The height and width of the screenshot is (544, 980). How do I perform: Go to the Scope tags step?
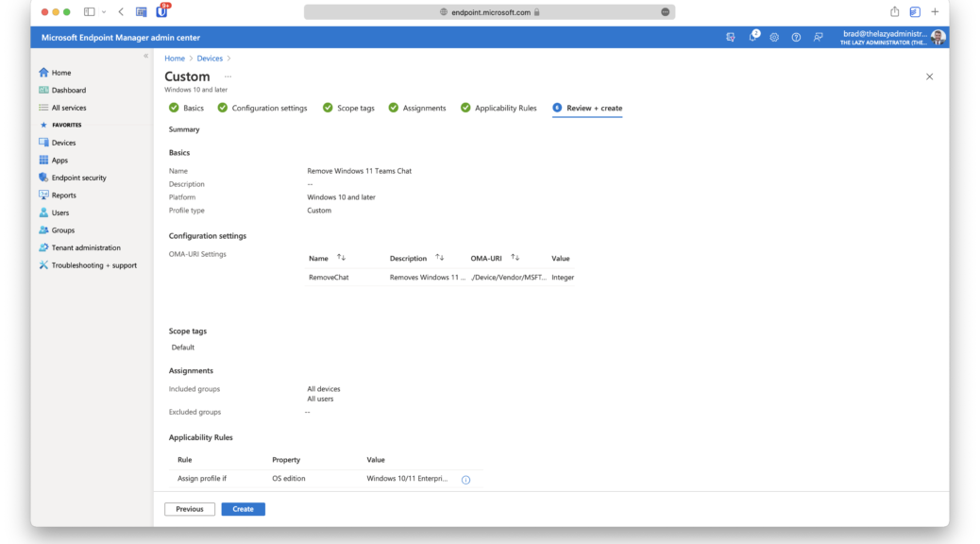(348, 109)
